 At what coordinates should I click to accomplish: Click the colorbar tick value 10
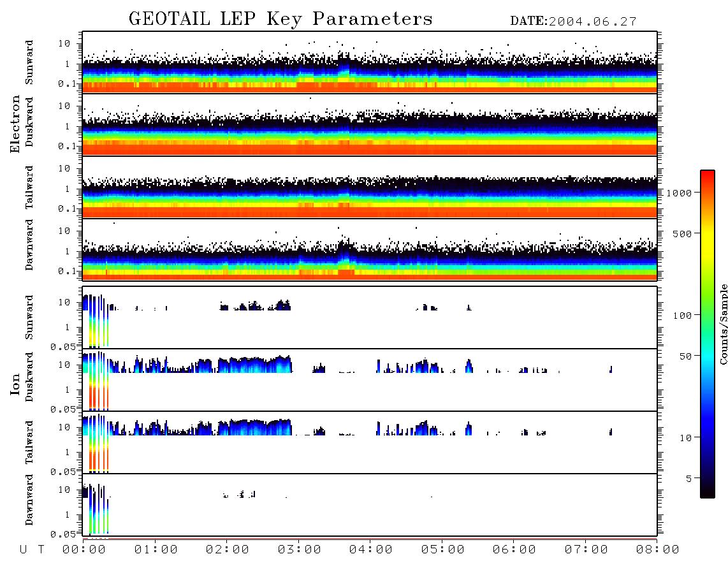click(685, 438)
